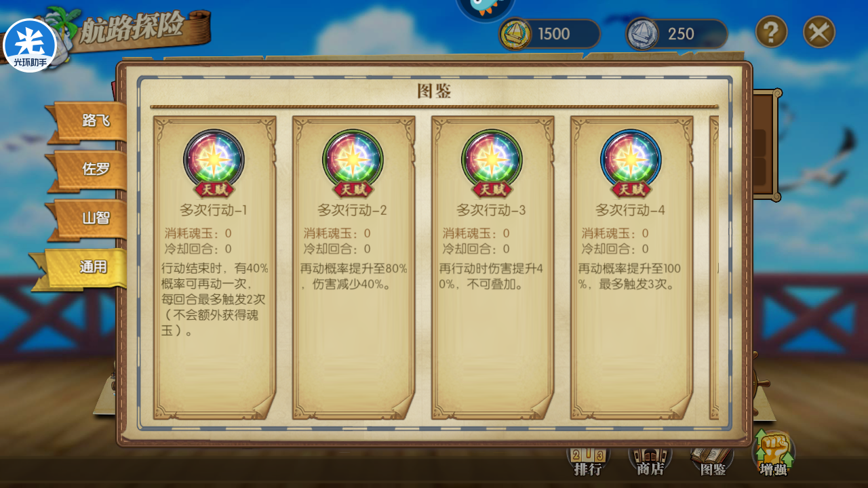Select the 山智 character tab
Viewport: 868px width, 488px height.
(x=89, y=218)
